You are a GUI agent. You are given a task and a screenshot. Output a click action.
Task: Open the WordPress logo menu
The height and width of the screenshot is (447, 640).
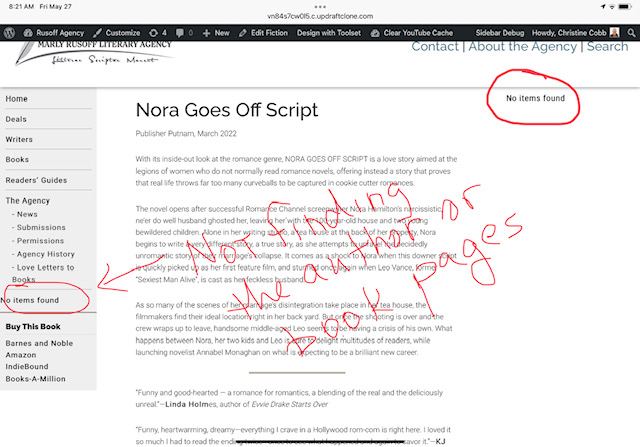point(9,33)
